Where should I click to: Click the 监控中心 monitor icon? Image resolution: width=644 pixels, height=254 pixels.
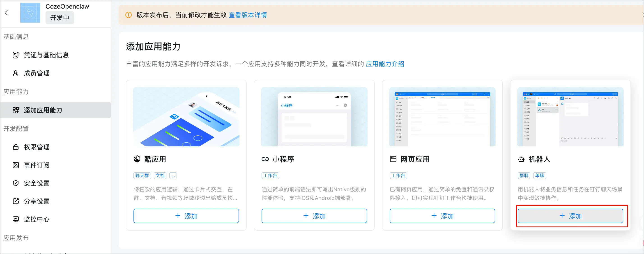click(x=16, y=219)
